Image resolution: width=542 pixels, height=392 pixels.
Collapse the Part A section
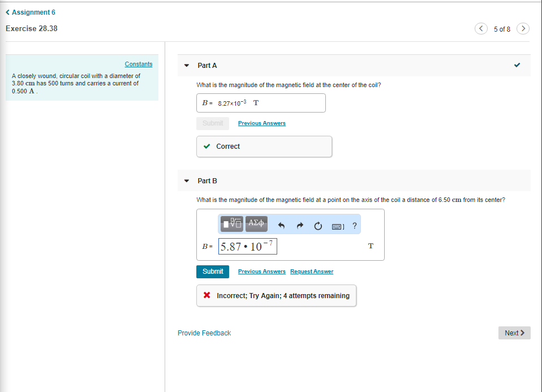(x=186, y=65)
